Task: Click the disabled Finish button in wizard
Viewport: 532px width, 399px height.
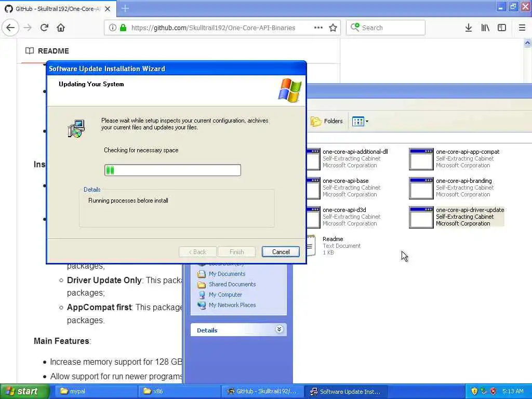Action: pyautogui.click(x=236, y=252)
